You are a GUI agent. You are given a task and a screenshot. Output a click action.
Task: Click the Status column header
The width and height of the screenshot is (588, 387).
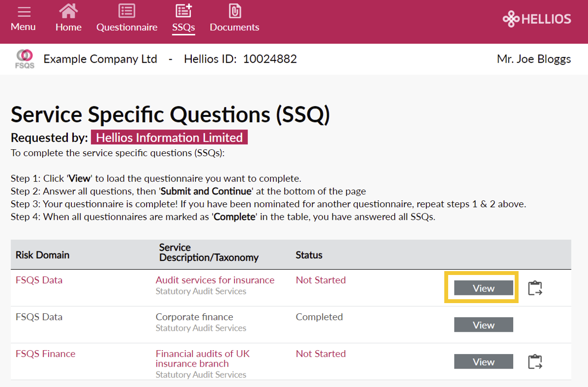[309, 255]
